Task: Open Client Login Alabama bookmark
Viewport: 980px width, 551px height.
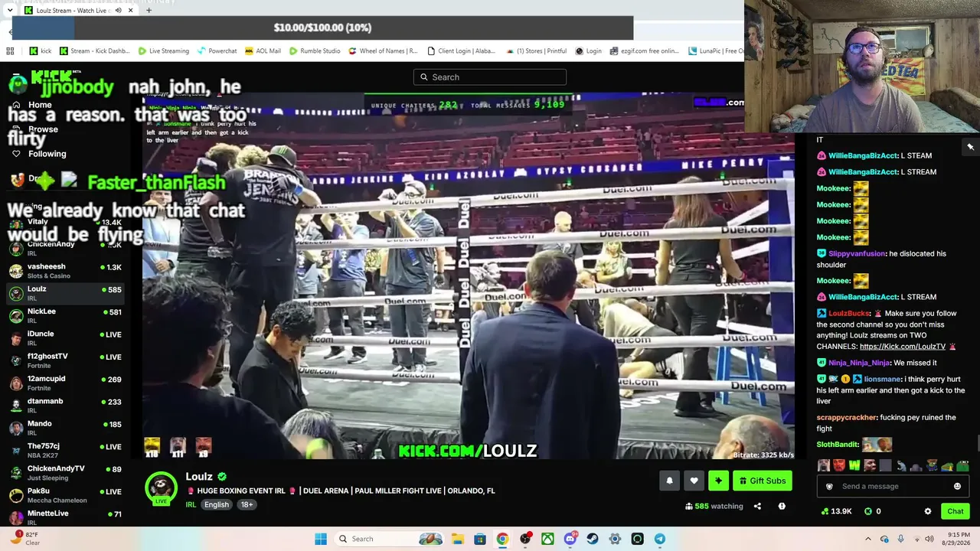Action: (x=462, y=51)
